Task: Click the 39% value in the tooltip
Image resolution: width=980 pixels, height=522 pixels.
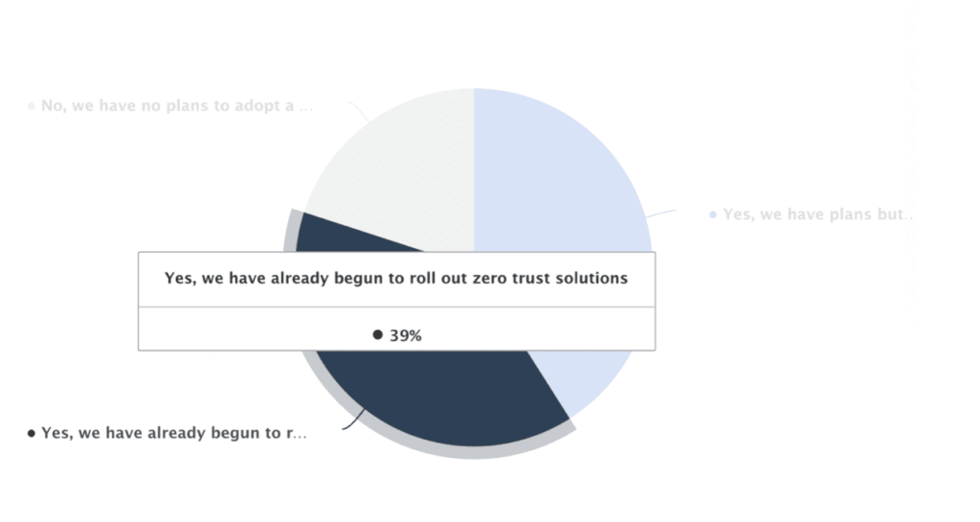Action: (406, 335)
